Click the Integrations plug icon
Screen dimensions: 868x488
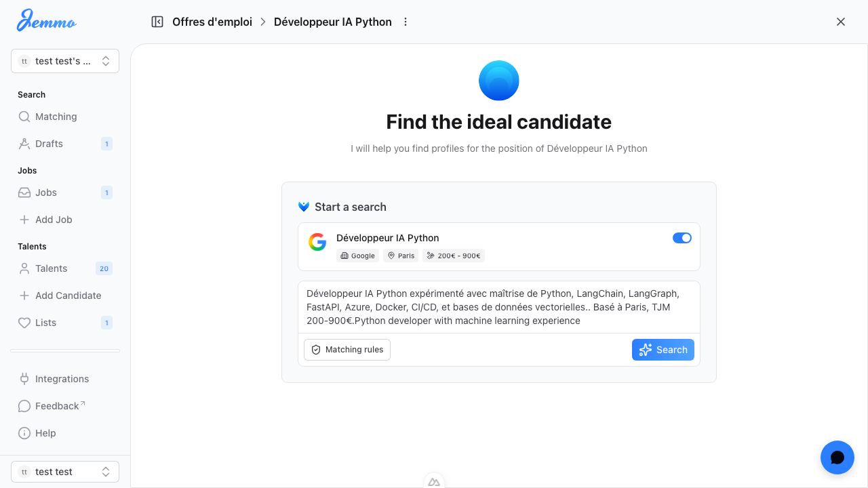coord(24,379)
